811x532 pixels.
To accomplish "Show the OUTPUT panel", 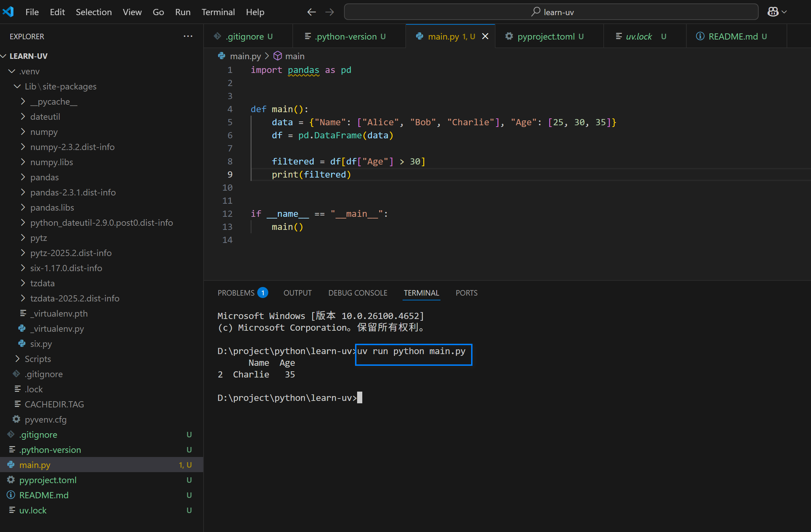I will (x=298, y=293).
